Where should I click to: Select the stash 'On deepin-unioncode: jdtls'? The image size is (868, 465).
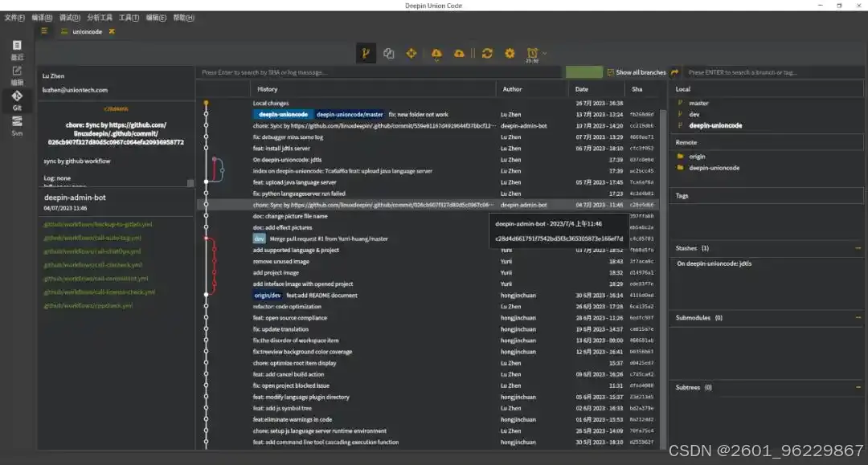[x=714, y=263]
